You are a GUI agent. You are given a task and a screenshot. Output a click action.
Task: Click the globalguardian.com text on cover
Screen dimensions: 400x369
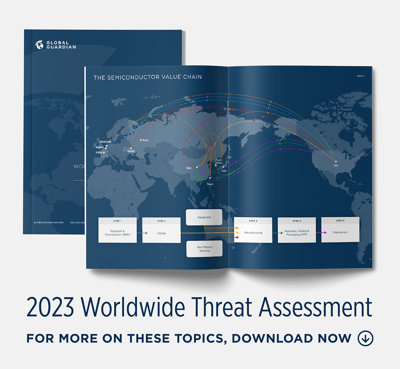coord(48,222)
